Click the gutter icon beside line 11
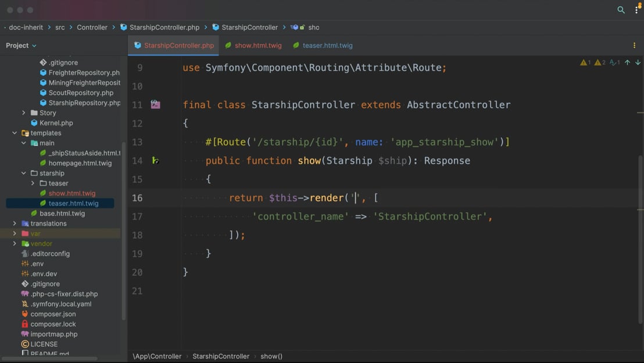Viewport: 644px width, 363px height. [x=155, y=104]
